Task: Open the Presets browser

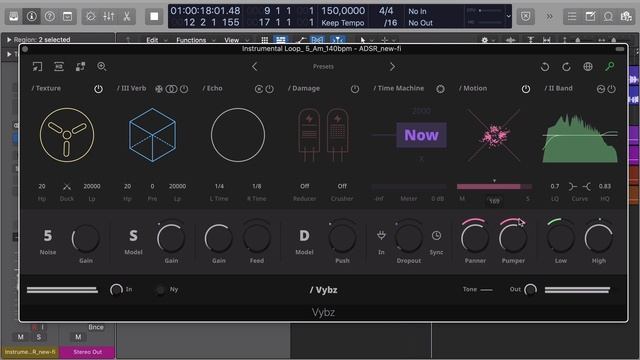Action: coord(323,67)
